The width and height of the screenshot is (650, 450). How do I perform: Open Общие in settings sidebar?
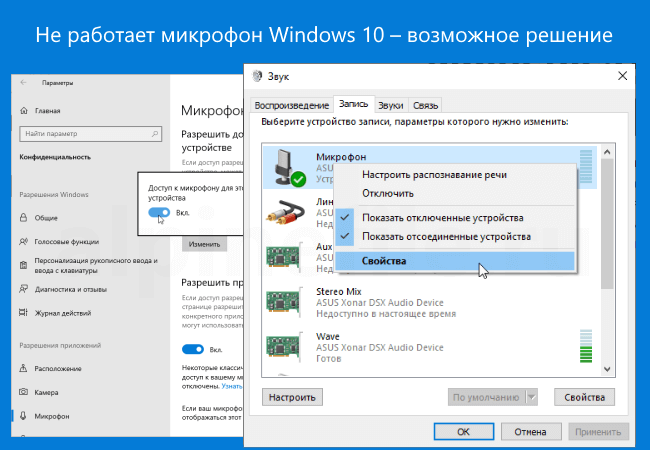coord(46,218)
